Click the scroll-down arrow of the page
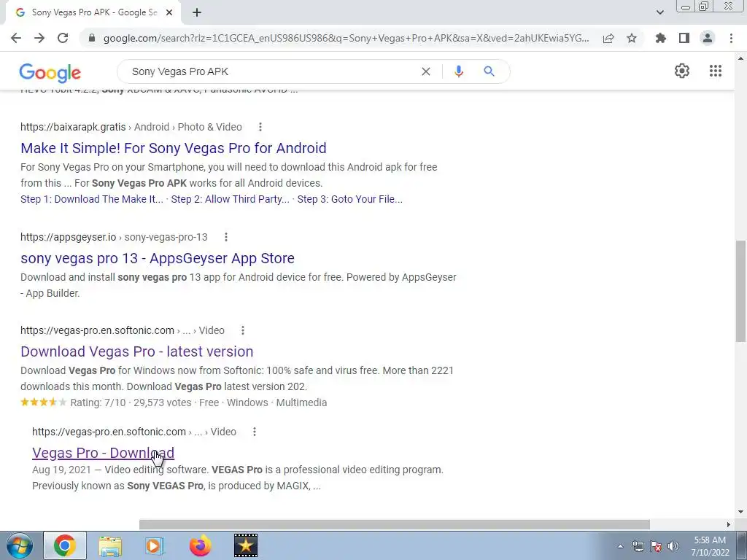 pyautogui.click(x=741, y=512)
